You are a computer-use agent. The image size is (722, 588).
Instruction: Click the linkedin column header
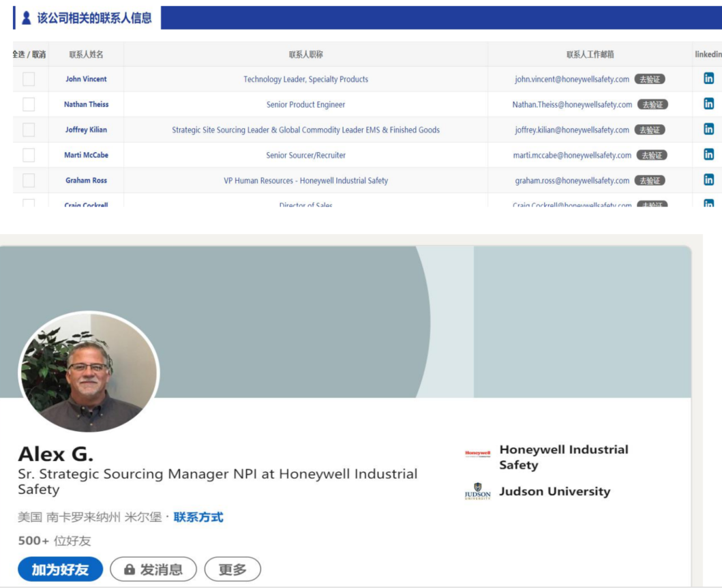click(x=708, y=55)
